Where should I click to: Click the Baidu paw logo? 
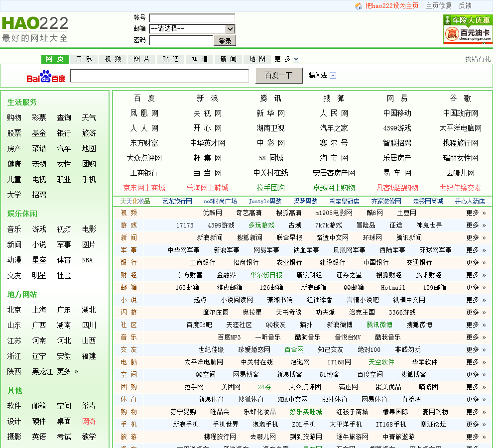pos(46,76)
